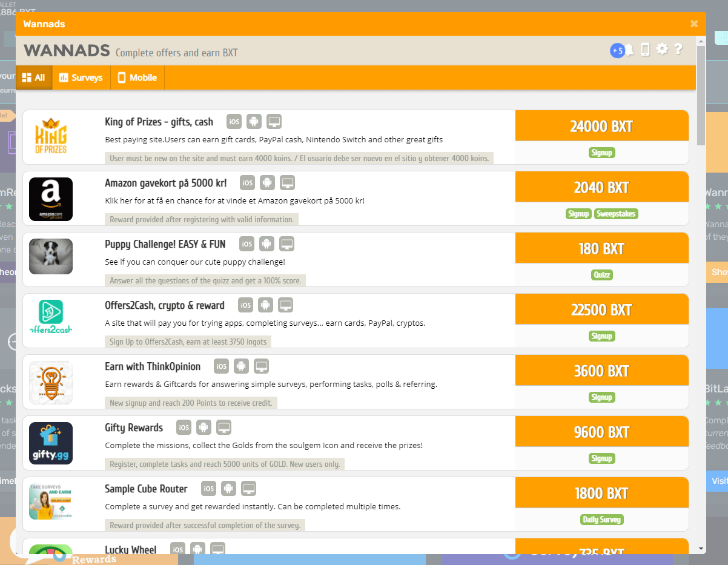Click desktop icon for Offers2Cash
The width and height of the screenshot is (728, 565).
click(285, 305)
